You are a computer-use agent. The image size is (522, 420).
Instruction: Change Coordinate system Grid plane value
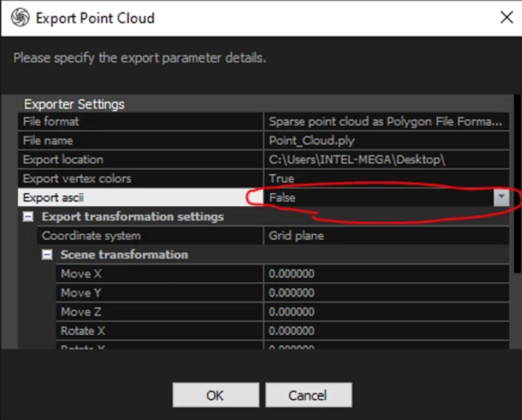coord(385,236)
